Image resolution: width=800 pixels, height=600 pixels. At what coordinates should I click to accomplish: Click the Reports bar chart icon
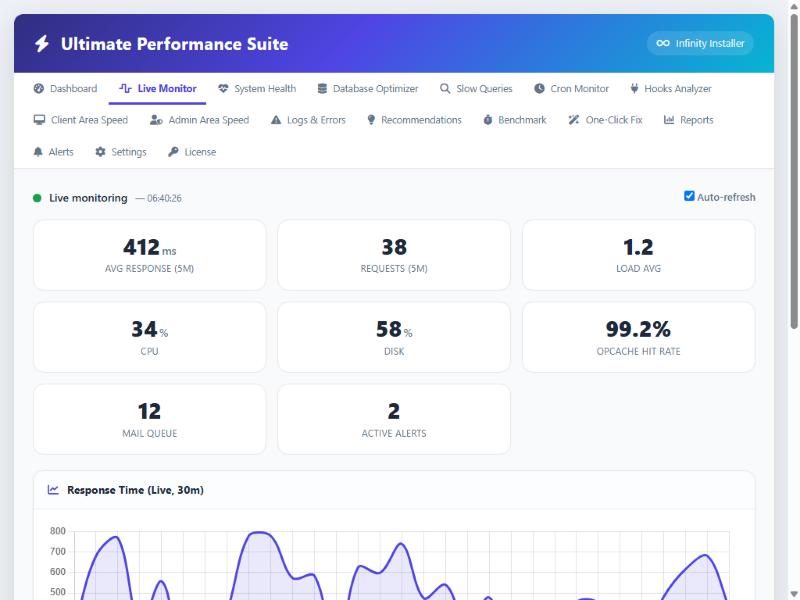pos(669,120)
